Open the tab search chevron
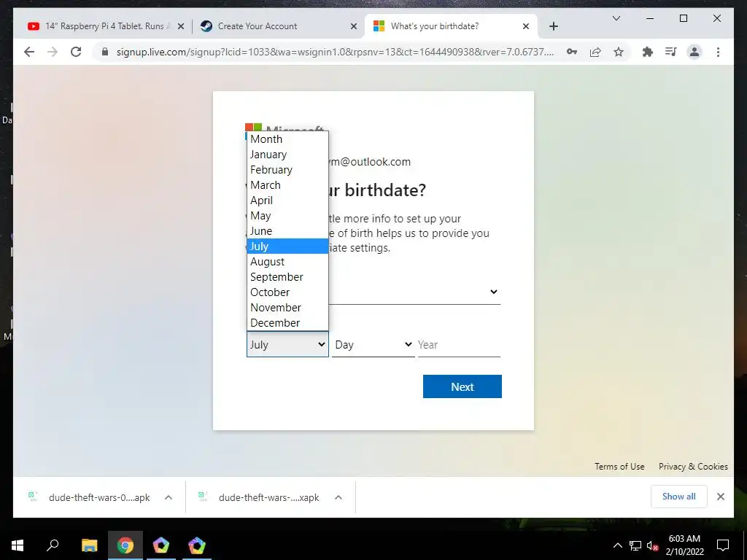The height and width of the screenshot is (560, 747). (616, 18)
